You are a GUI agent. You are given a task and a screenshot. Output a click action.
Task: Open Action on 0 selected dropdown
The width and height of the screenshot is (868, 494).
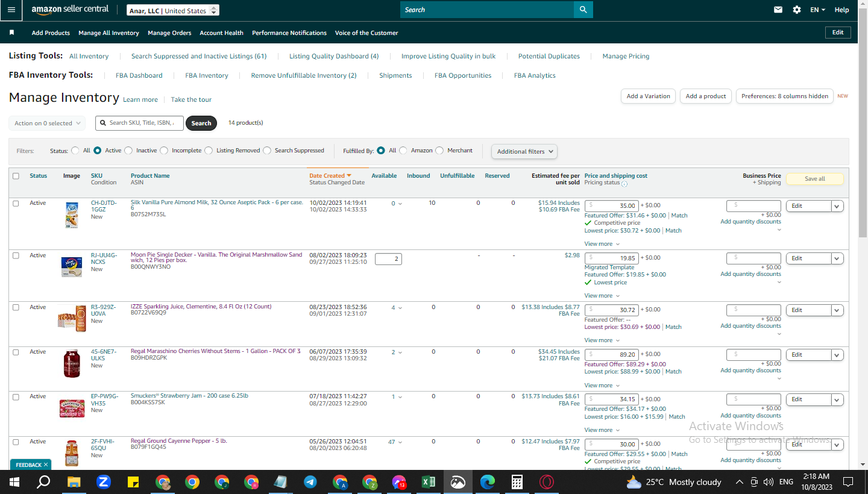47,123
